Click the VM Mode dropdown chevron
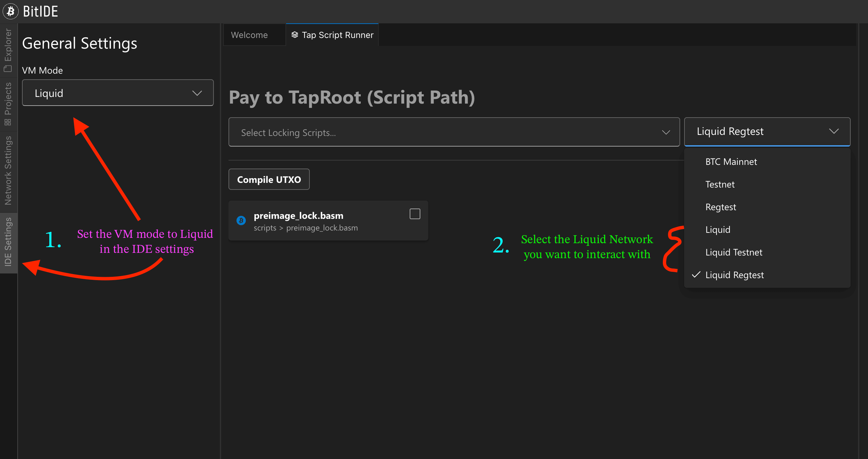The width and height of the screenshot is (868, 459). click(197, 93)
